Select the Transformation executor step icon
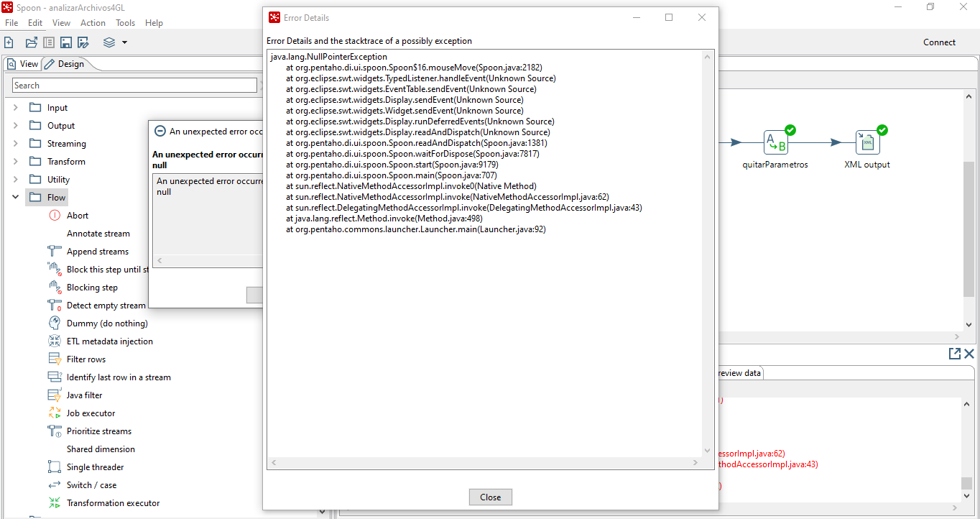The image size is (980, 519). tap(55, 502)
